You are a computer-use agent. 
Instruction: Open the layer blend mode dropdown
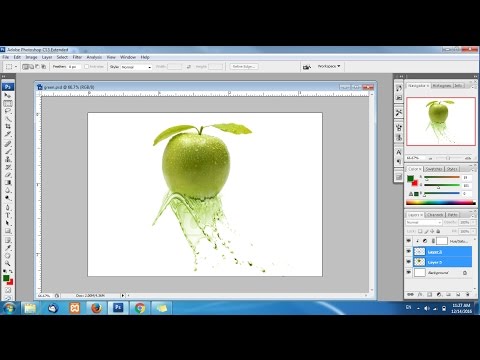pos(424,222)
